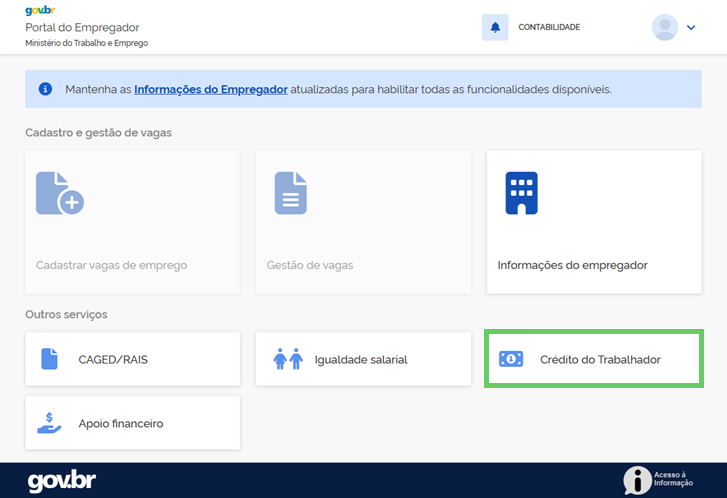The width and height of the screenshot is (727, 498).
Task: Open the Apoio financeiro service
Action: coord(133,423)
